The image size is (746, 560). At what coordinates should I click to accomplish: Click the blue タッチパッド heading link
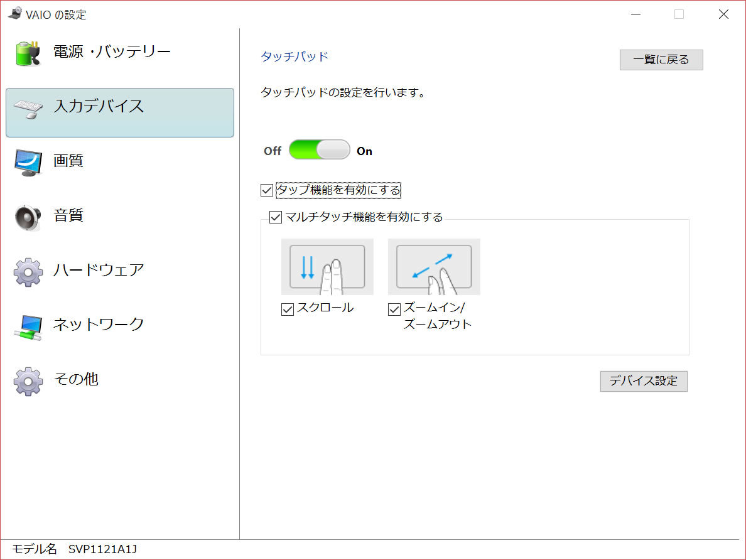295,57
